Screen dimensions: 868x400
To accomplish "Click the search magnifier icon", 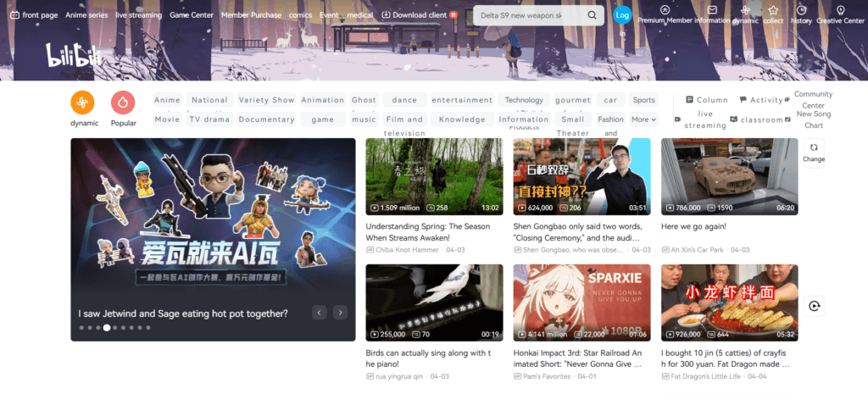I will pyautogui.click(x=592, y=15).
